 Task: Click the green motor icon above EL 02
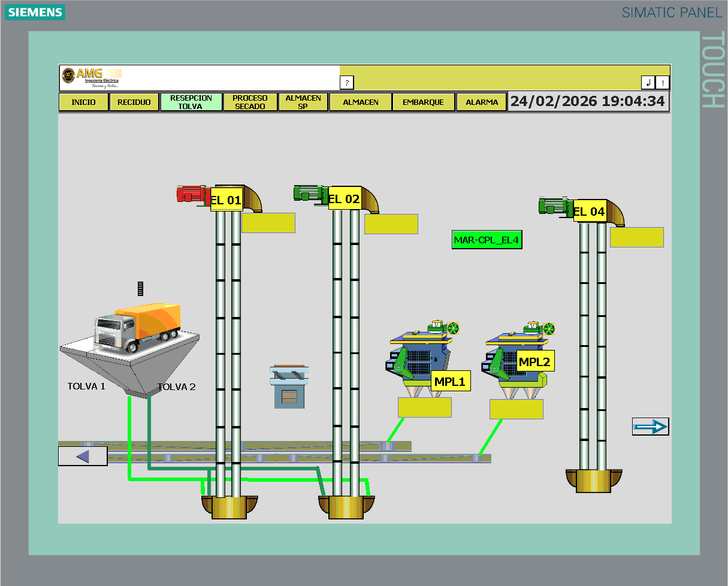pyautogui.click(x=307, y=192)
